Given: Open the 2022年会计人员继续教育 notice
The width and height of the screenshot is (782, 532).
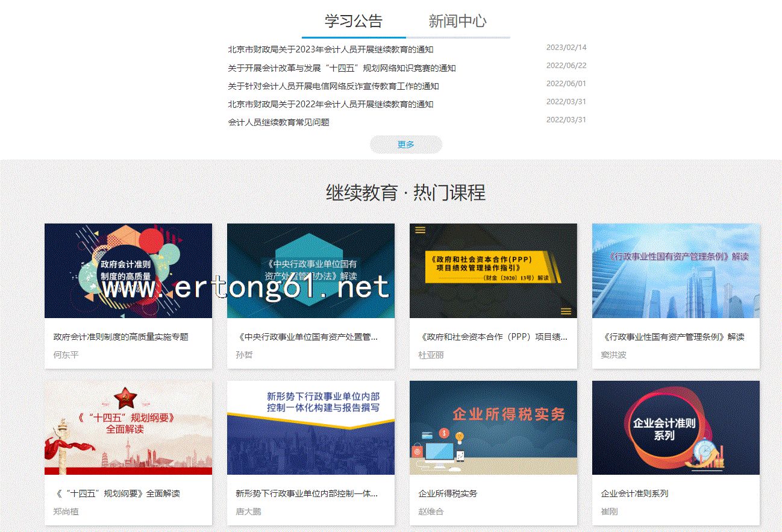Looking at the screenshot, I should pos(330,104).
